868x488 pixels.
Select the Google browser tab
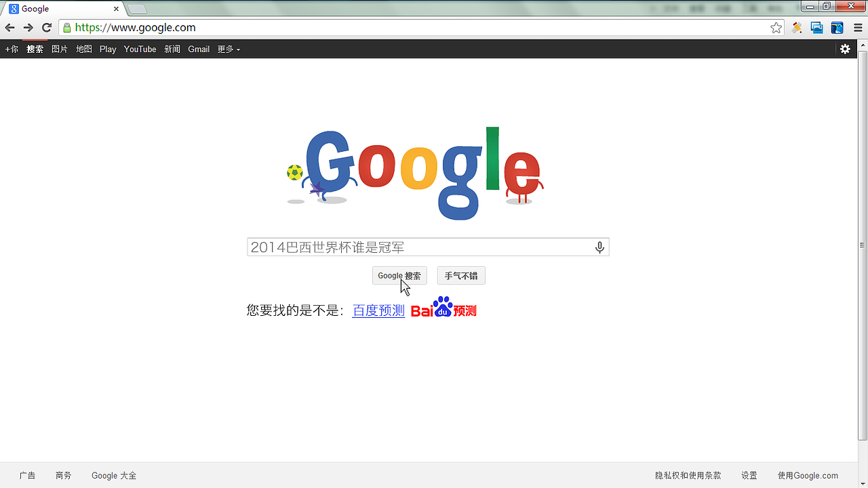pyautogui.click(x=62, y=9)
